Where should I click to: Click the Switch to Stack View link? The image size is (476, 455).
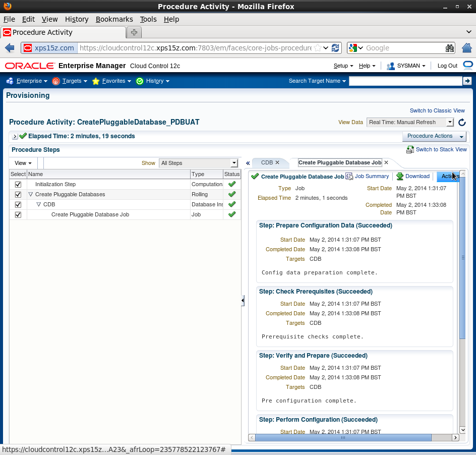pyautogui.click(x=441, y=149)
